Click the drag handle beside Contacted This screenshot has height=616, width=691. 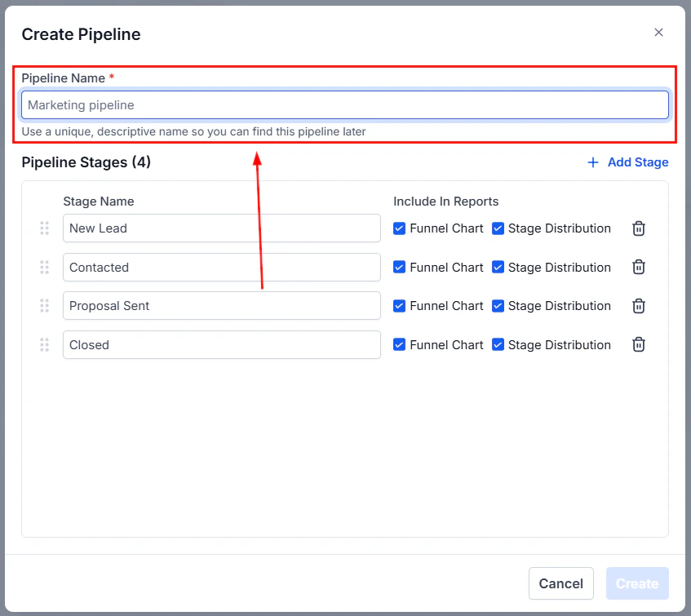point(45,267)
